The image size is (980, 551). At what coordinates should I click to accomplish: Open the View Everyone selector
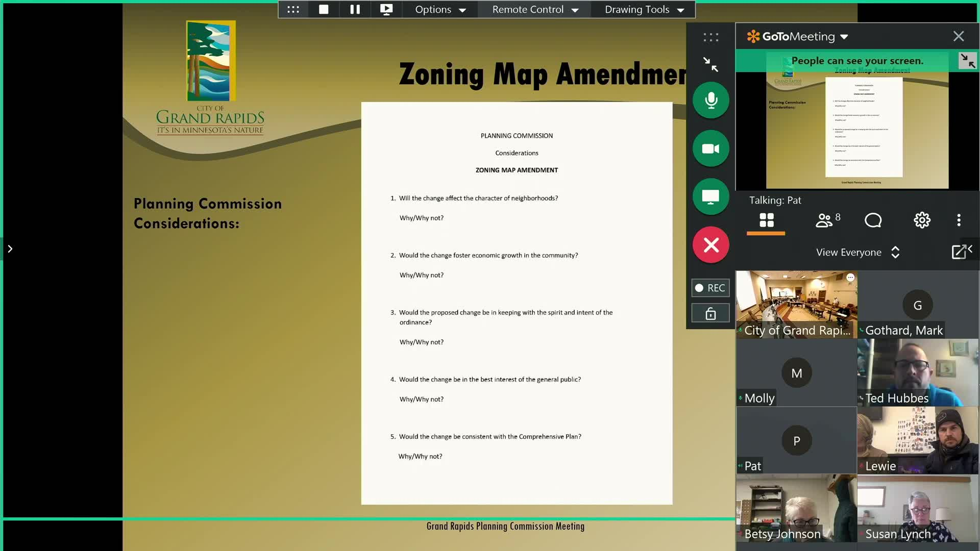(857, 252)
